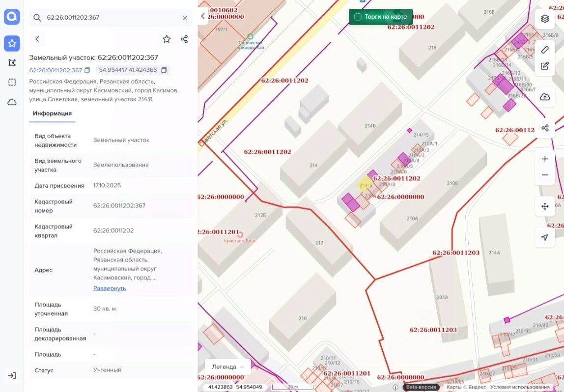Collapse the left panel with chevron

pyautogui.click(x=203, y=16)
